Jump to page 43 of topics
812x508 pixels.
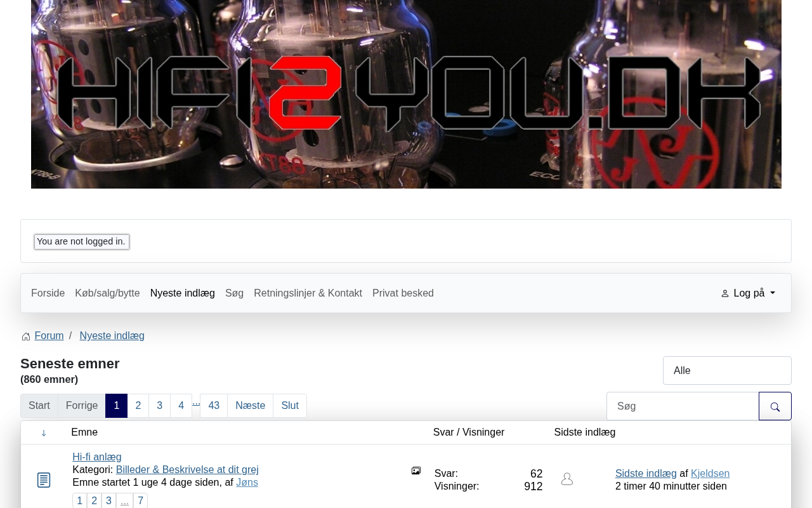(214, 406)
